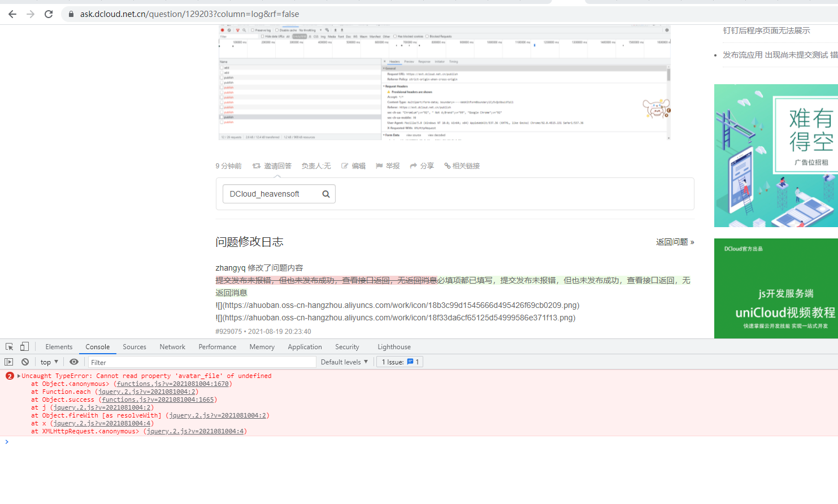Open the 'top' JavaScript context dropdown
Viewport: 838px width, 504px height.
pyautogui.click(x=49, y=362)
